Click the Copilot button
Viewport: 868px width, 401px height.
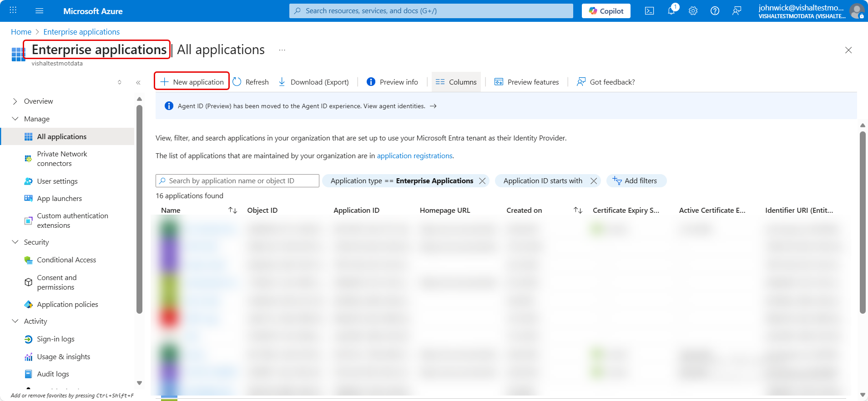coord(606,11)
